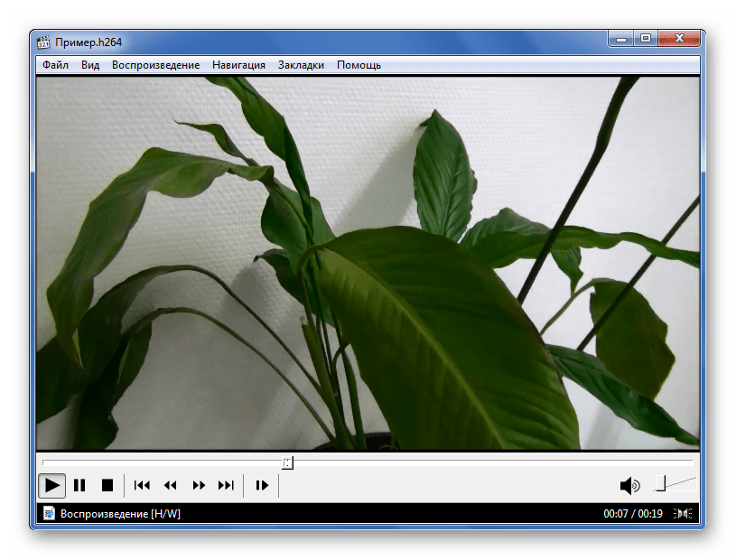
Task: Expand the Закладки menu
Action: pos(301,65)
